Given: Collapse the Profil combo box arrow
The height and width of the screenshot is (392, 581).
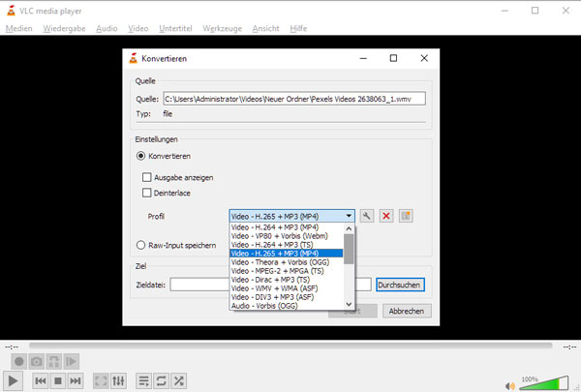Looking at the screenshot, I should coord(349,216).
